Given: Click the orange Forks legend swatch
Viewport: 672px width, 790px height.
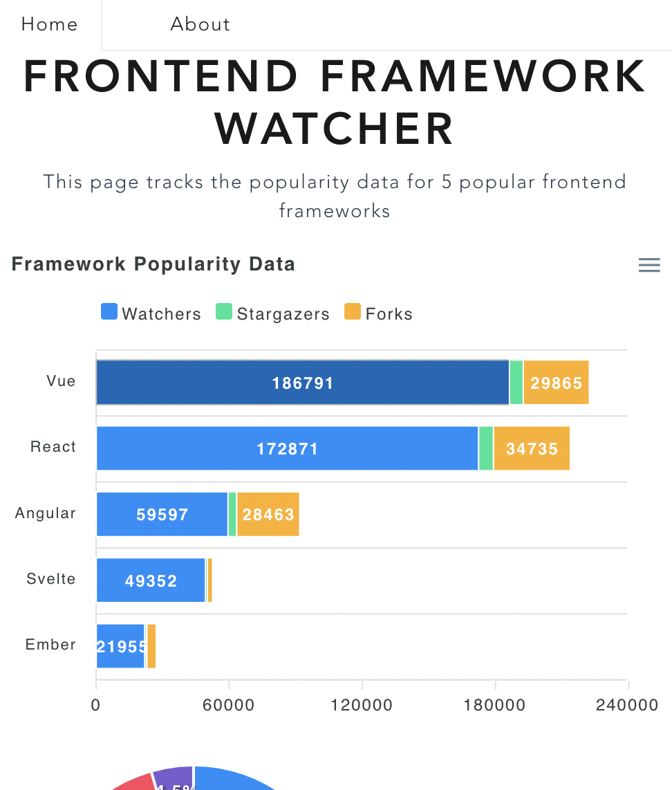Looking at the screenshot, I should [x=353, y=312].
